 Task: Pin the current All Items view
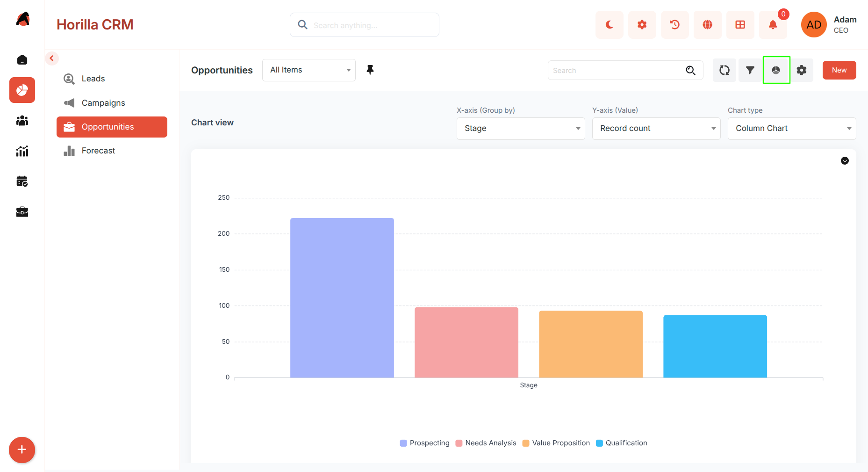[x=370, y=70]
